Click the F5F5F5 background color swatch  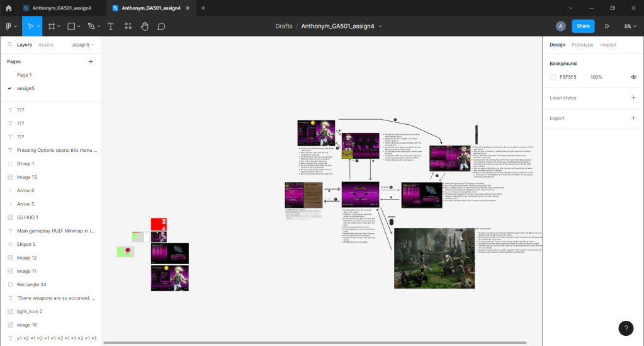point(553,77)
